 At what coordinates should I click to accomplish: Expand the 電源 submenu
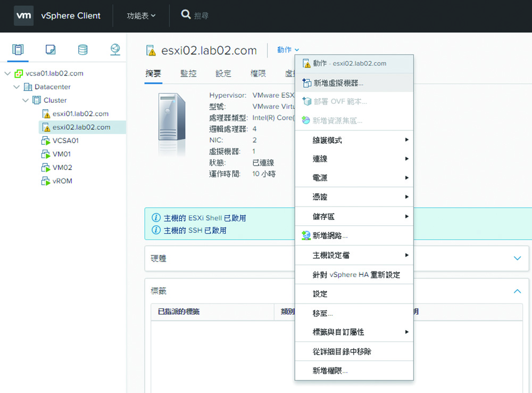(x=354, y=178)
